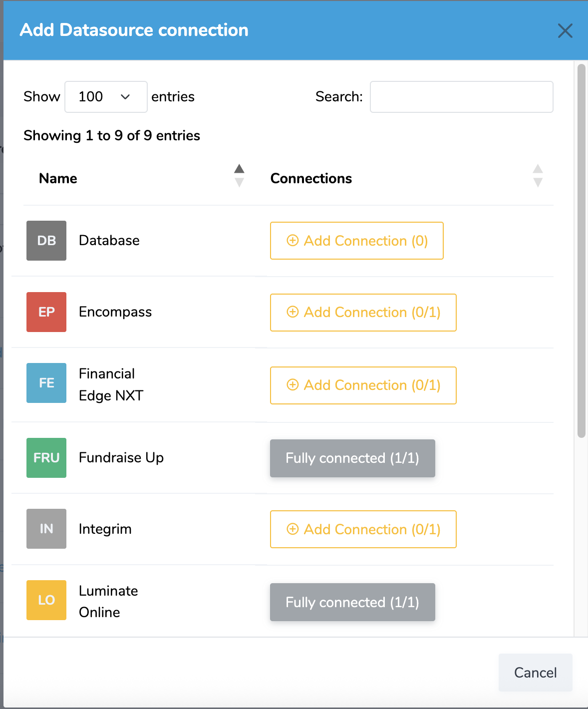Click the DB Database icon badge
588x709 pixels.
click(x=46, y=241)
